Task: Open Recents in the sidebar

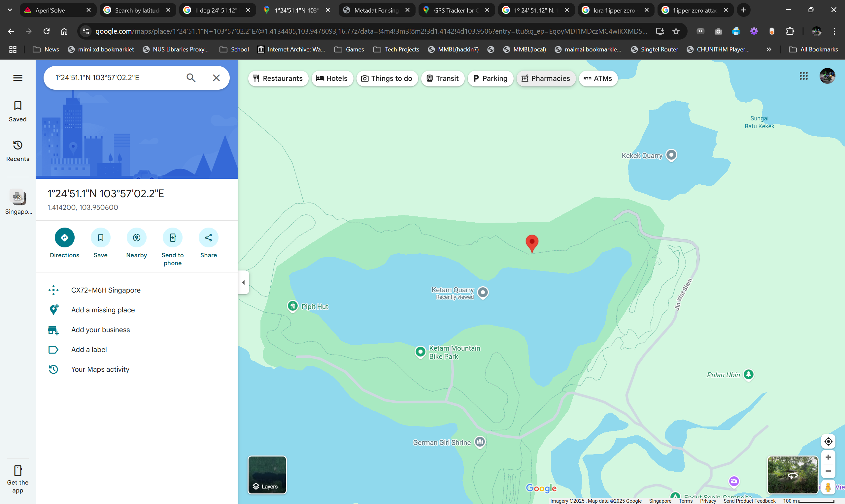Action: (18, 150)
